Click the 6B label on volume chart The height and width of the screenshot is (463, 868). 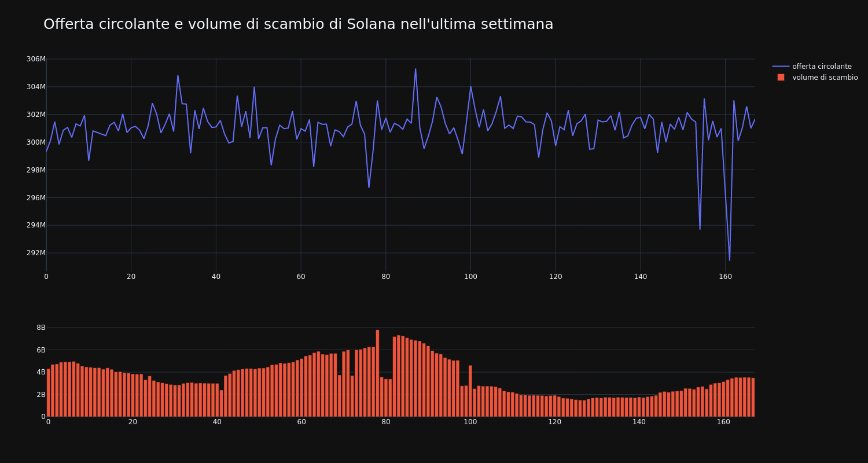41,350
